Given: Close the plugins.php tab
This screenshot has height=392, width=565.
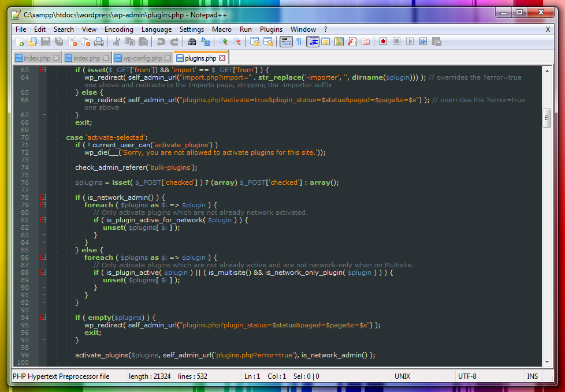Looking at the screenshot, I should [223, 58].
